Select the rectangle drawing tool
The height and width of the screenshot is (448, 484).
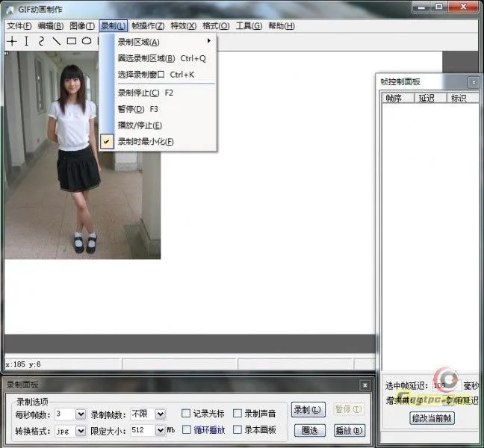point(72,41)
